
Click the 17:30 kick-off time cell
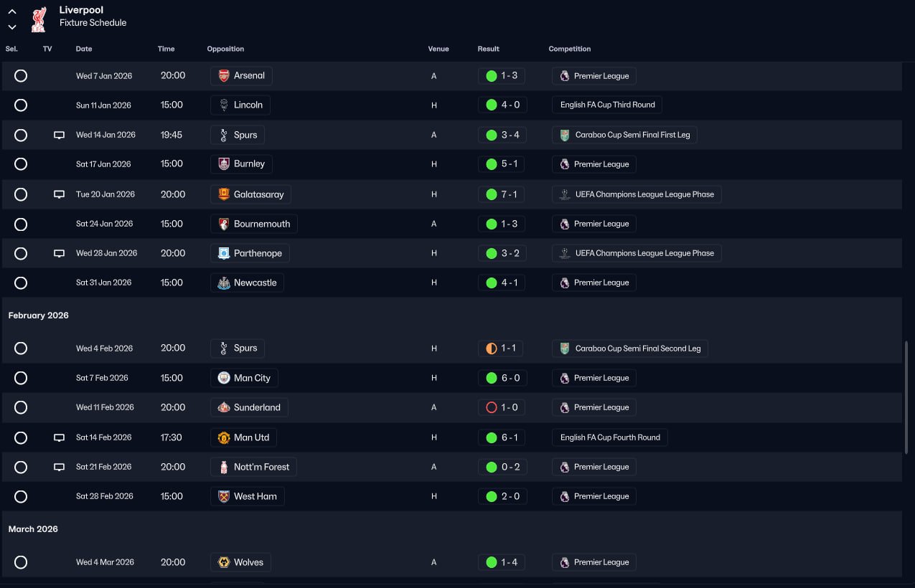coord(172,437)
